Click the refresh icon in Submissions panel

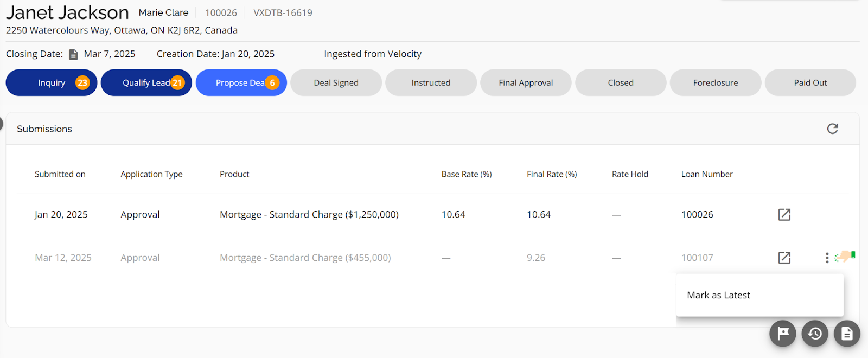tap(832, 129)
